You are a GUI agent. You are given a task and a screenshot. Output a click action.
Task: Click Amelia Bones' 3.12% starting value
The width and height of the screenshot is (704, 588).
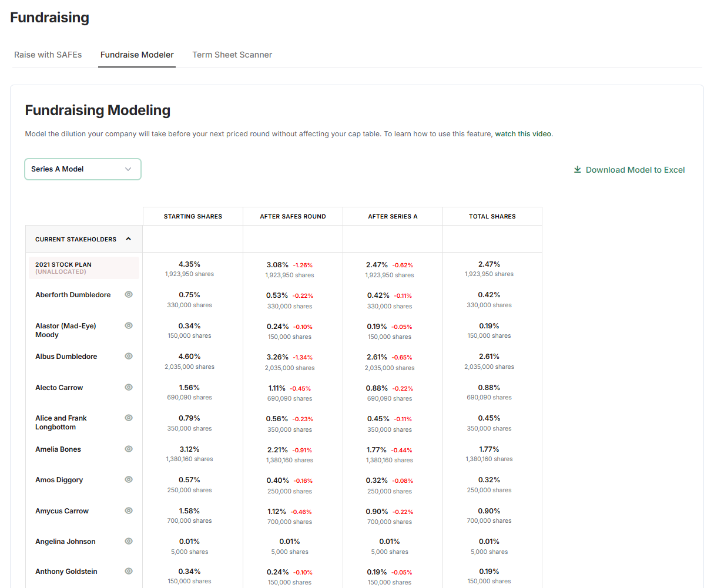[189, 449]
